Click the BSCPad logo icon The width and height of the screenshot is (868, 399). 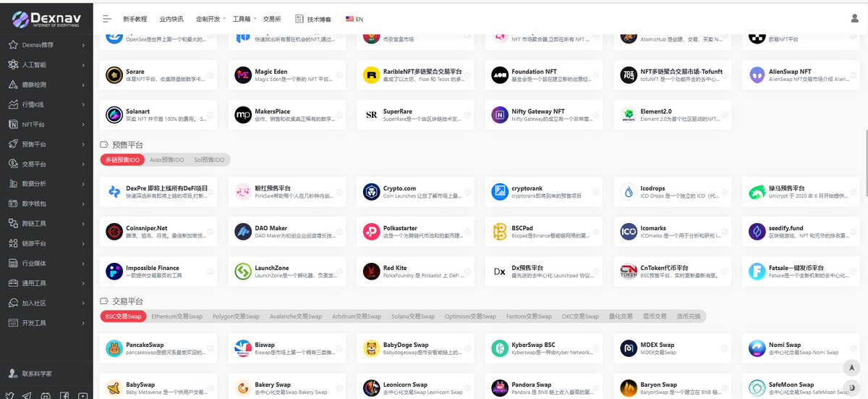(x=500, y=232)
